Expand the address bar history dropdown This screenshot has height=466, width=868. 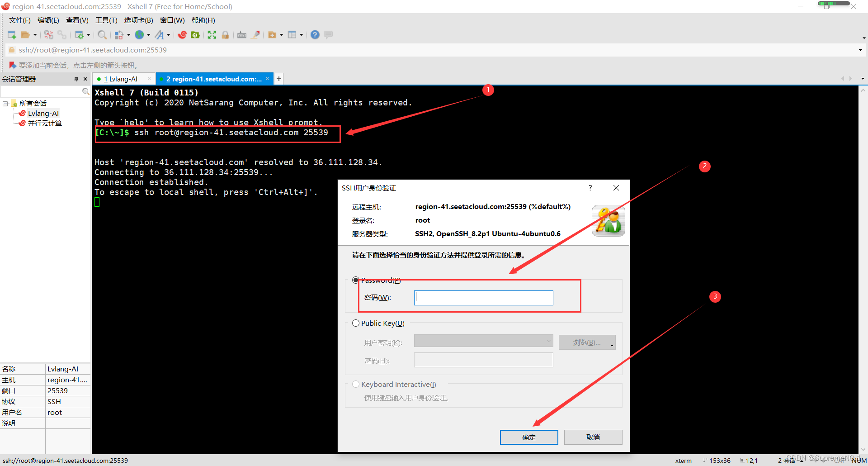860,50
